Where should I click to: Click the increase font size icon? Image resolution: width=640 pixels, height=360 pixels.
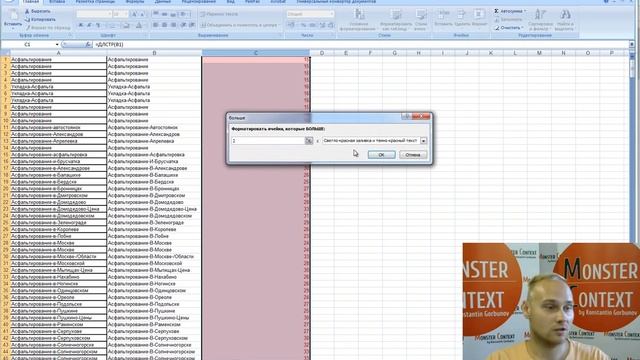coord(134,14)
